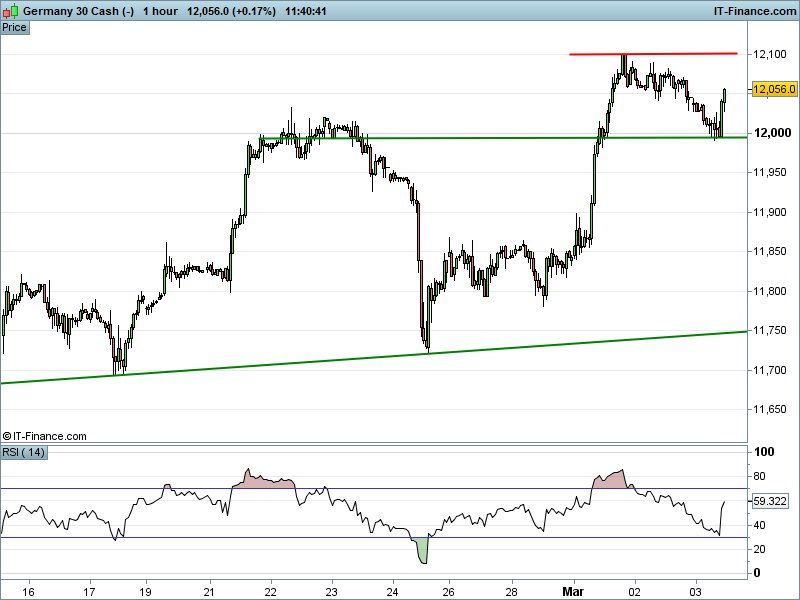Click the 12,100 price axis label
The image size is (800, 600).
tap(769, 54)
